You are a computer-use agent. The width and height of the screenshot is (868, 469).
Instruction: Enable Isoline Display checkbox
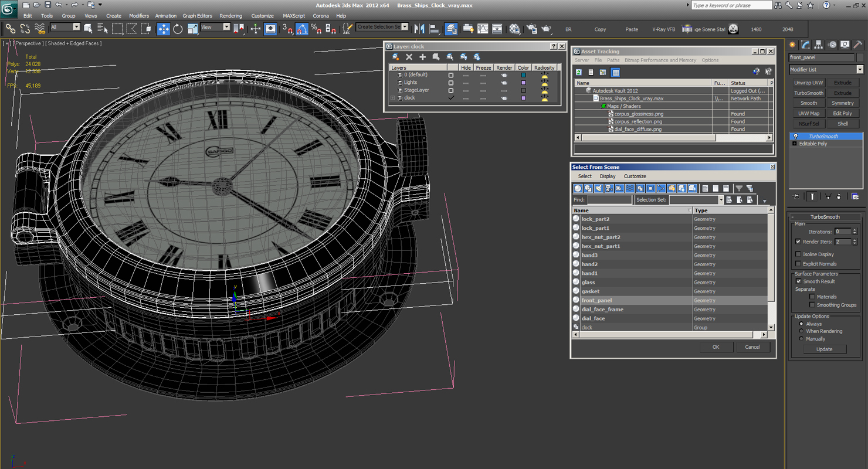798,254
